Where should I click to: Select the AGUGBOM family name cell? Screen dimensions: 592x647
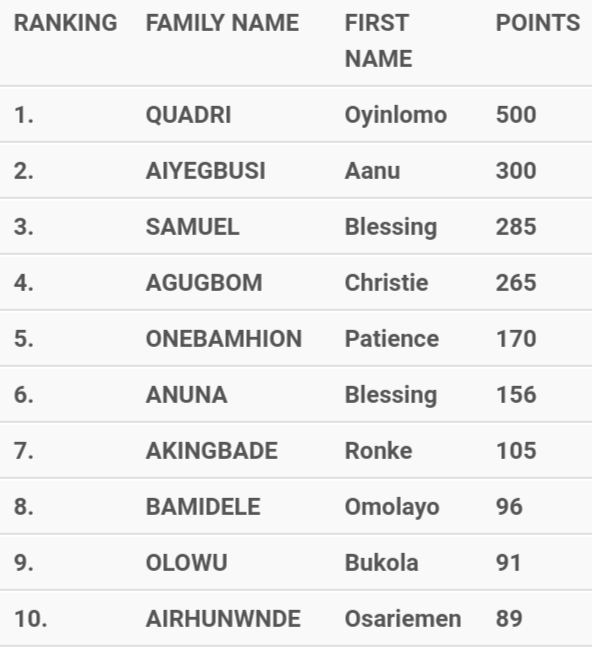(204, 283)
